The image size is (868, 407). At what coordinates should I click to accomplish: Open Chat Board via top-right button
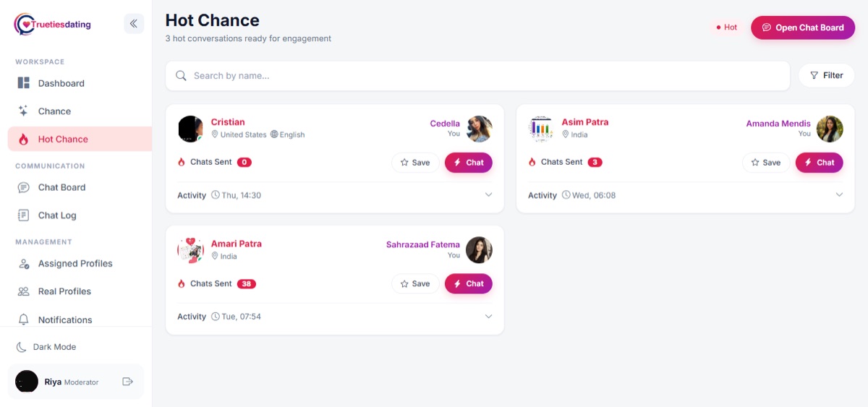[803, 27]
